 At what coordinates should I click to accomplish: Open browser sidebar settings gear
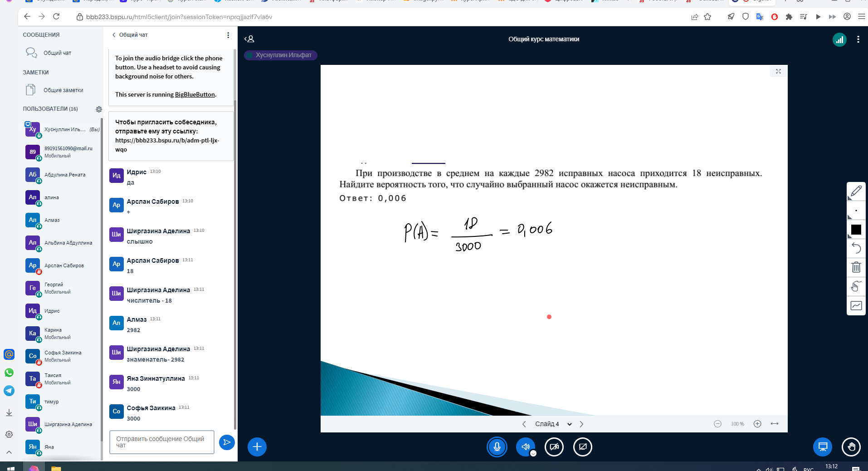pos(9,434)
